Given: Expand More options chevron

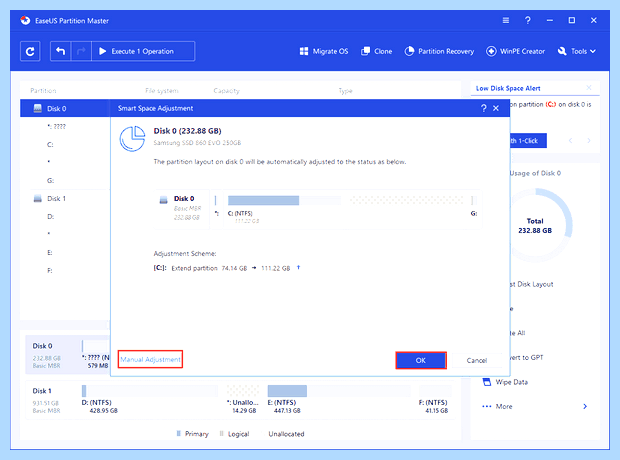Looking at the screenshot, I should click(585, 406).
